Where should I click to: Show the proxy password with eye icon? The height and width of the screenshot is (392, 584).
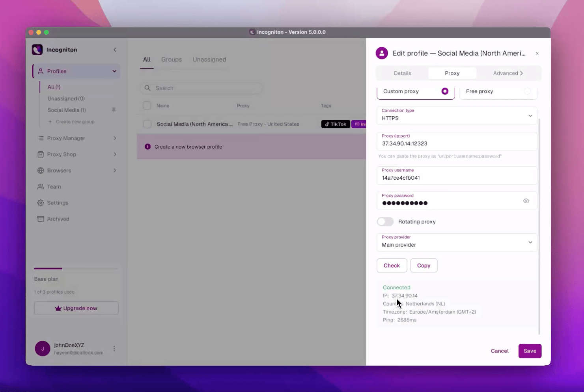526,201
